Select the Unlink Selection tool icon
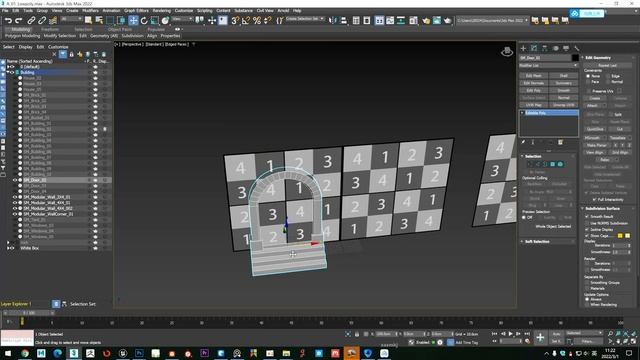This screenshot has height=360, width=640. 42,20
